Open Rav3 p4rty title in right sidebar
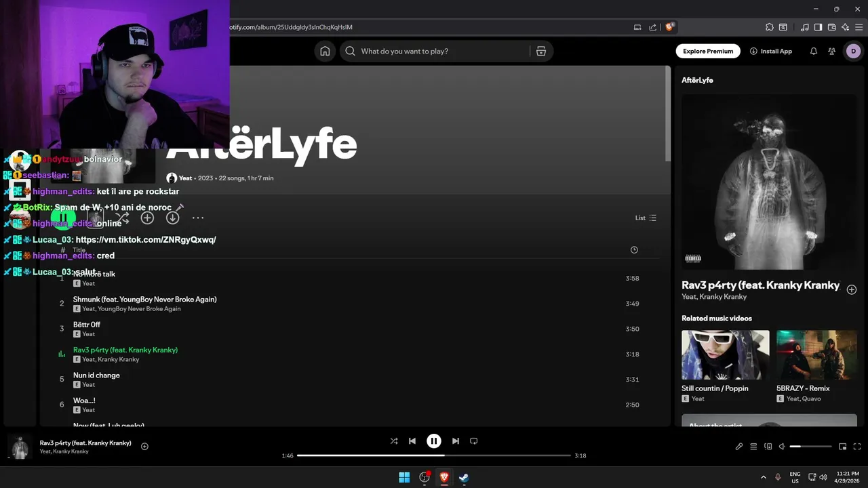Screen dimensions: 868x488 point(761,285)
